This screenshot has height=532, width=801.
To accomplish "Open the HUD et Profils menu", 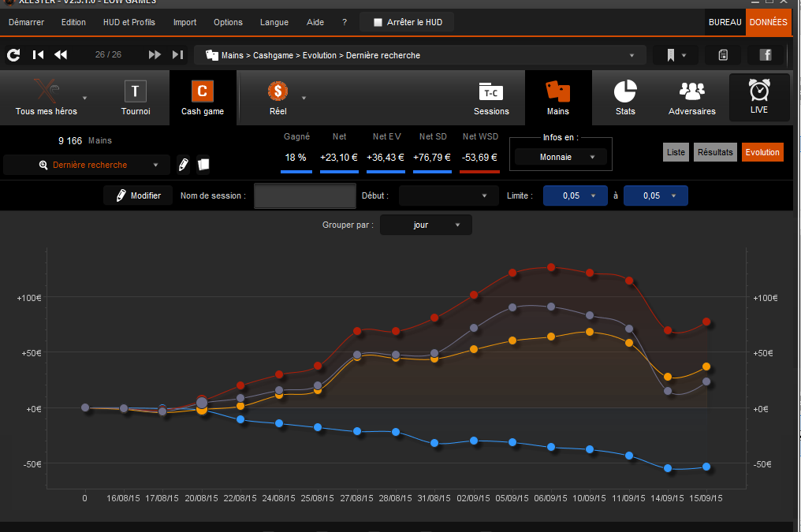I will [129, 23].
